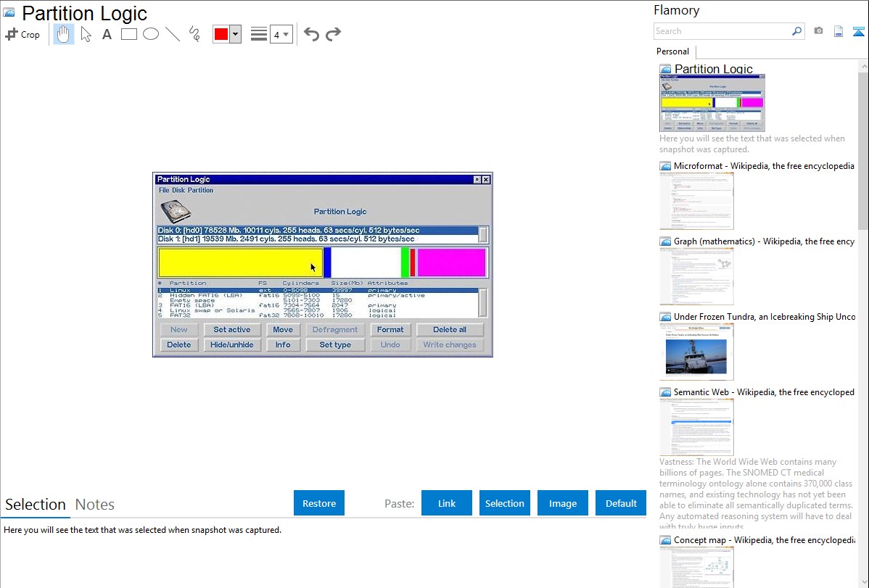The width and height of the screenshot is (869, 588).
Task: Choose the straight line tool
Action: (173, 34)
